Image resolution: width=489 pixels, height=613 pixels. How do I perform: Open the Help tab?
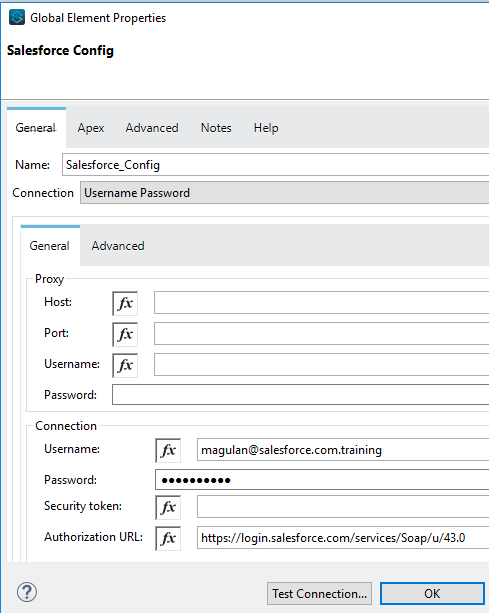coord(266,128)
